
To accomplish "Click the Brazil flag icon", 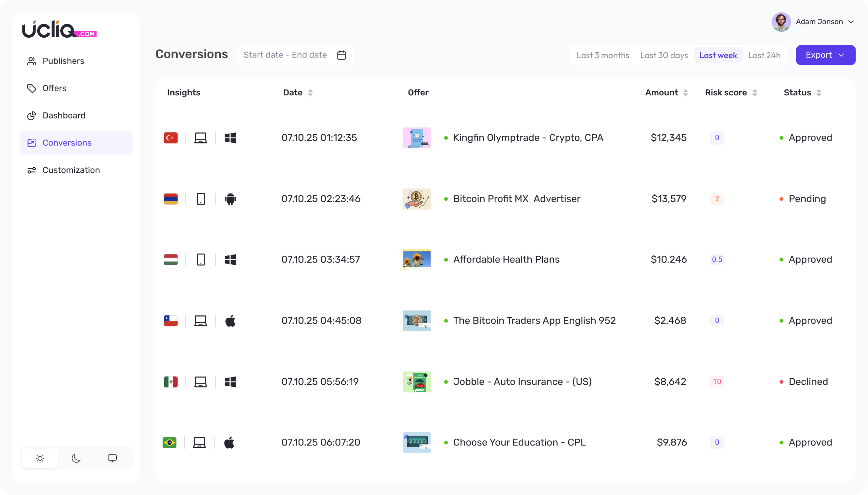I will (x=170, y=442).
